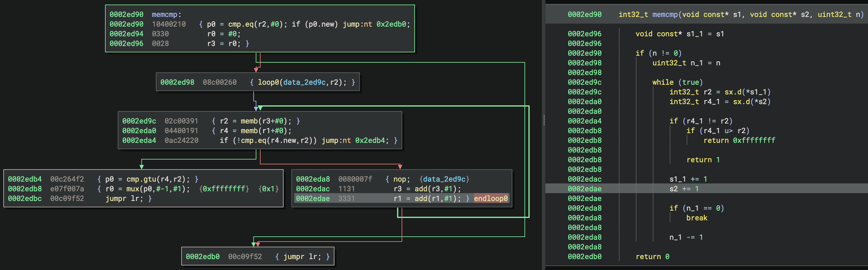Click the 0xffffffff comment beside the mux instruction
The width and height of the screenshot is (868, 270).
(224, 189)
